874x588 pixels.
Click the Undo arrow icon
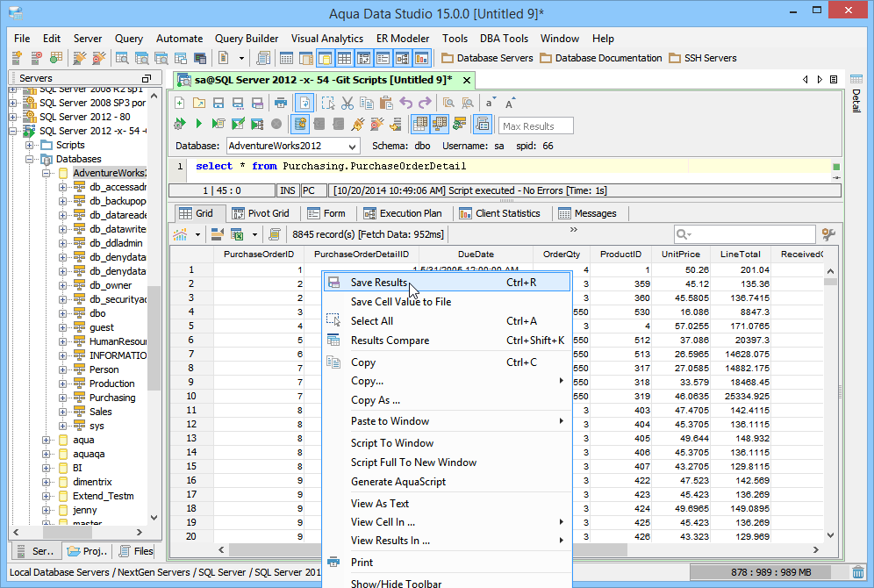[405, 103]
